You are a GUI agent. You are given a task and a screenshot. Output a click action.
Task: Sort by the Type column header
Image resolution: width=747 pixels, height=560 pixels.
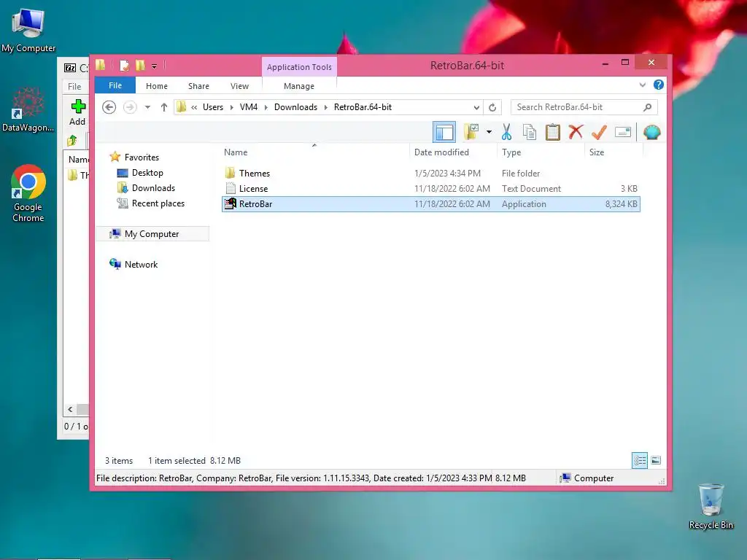(x=511, y=152)
